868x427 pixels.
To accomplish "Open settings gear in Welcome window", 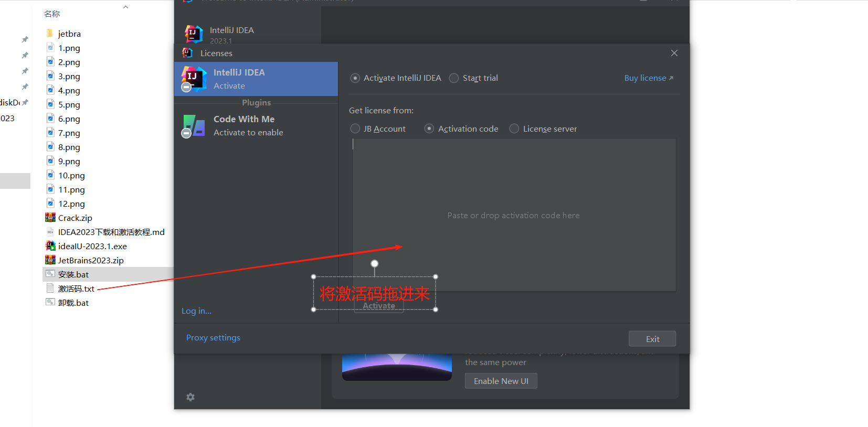I will [190, 397].
